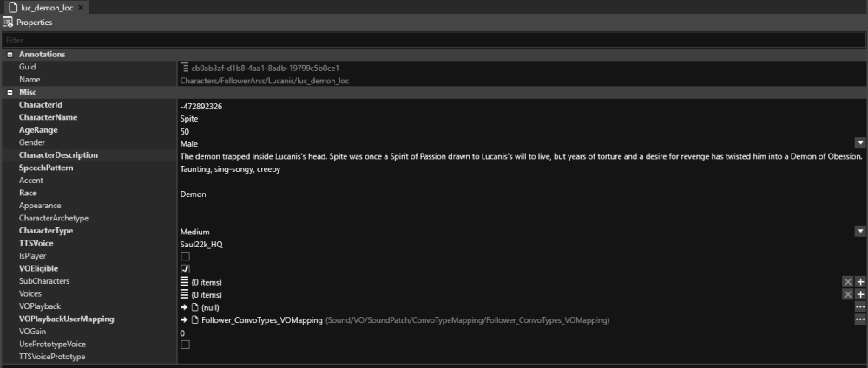Viewport: 868px width, 368px height.
Task: Open the CharacterType dropdown arrow
Action: pos(860,231)
